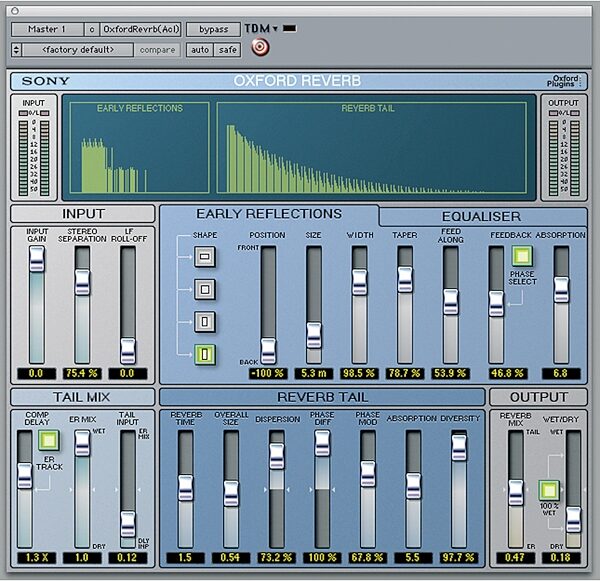The height and width of the screenshot is (581, 600).
Task: Click the Wet/Dry slider handle
Action: pos(574,520)
